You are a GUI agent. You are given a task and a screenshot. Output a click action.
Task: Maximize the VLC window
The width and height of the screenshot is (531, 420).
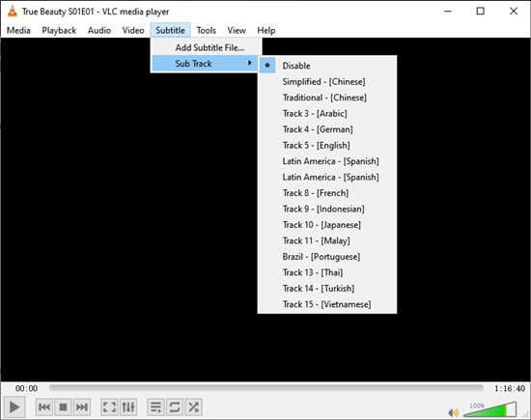[480, 12]
